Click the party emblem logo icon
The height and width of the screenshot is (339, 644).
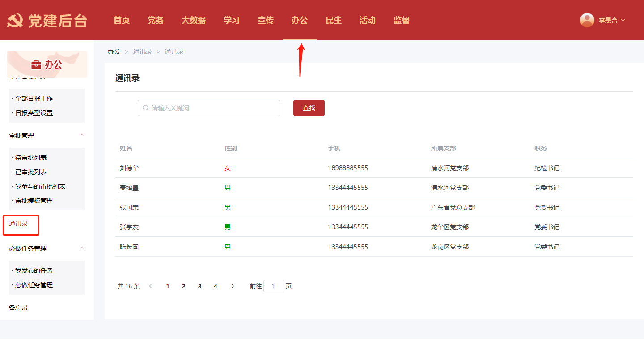pyautogui.click(x=15, y=21)
